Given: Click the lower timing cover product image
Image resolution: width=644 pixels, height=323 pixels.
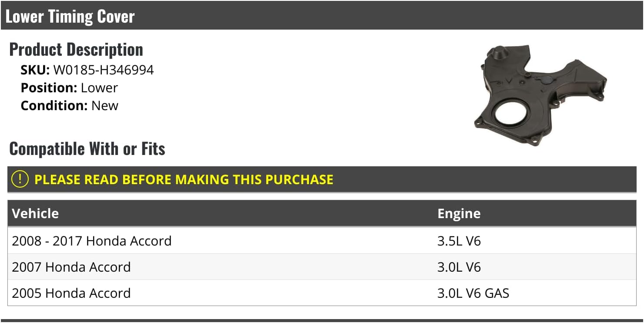Looking at the screenshot, I should click(540, 96).
